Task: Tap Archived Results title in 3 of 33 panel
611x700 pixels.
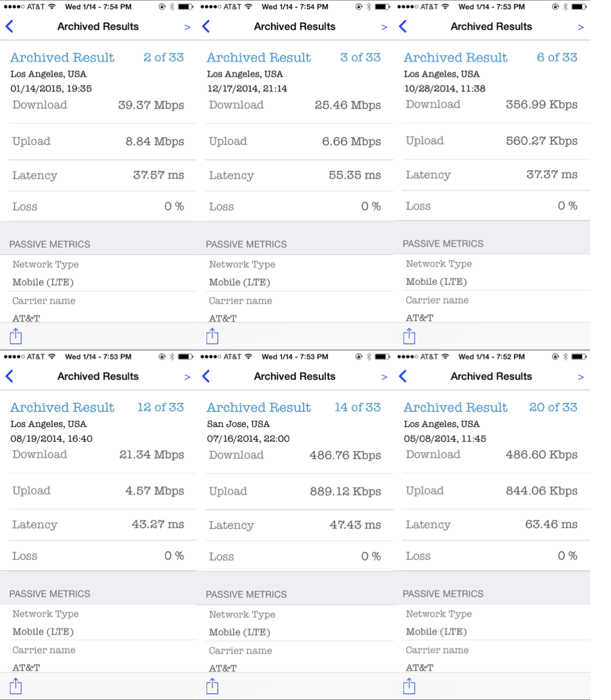Action: tap(295, 26)
